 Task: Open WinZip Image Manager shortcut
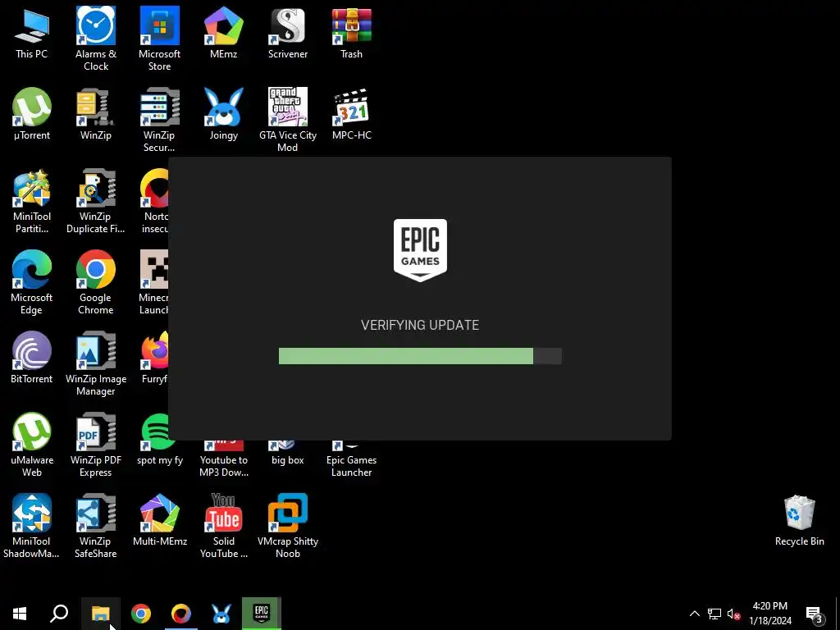(96, 363)
